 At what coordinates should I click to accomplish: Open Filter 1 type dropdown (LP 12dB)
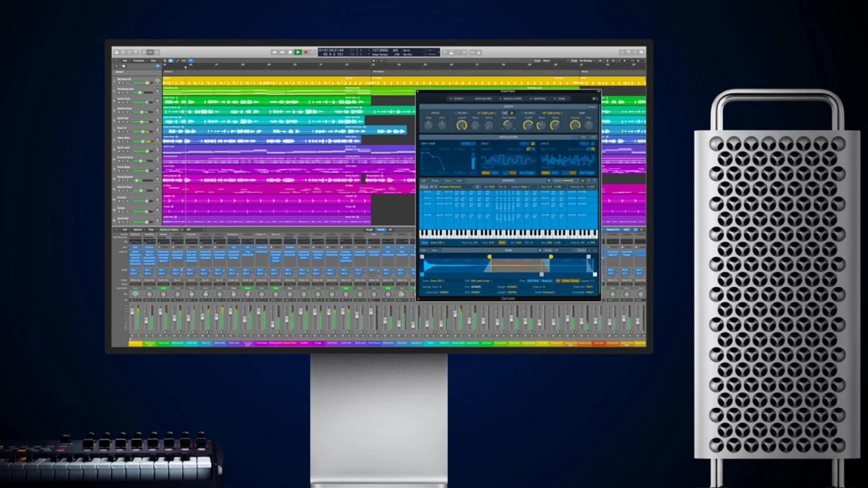(486, 113)
